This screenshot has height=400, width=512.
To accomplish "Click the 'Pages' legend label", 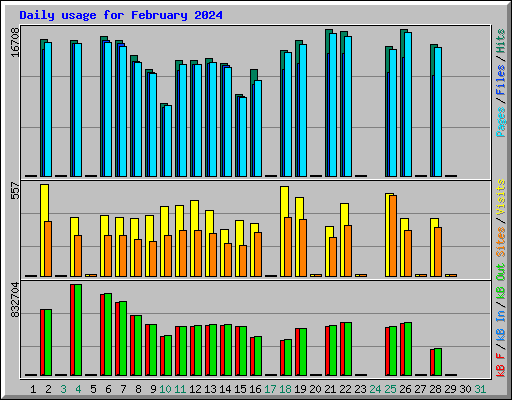I will 501,122.
